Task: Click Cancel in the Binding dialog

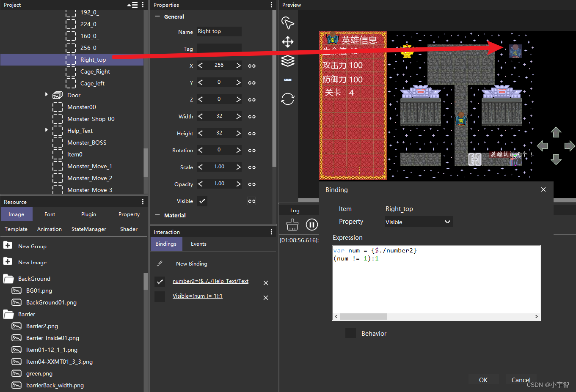Action: (x=521, y=380)
